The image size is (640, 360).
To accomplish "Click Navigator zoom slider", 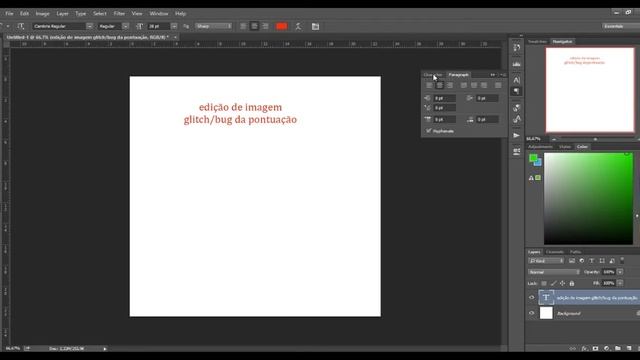I will 595,139.
